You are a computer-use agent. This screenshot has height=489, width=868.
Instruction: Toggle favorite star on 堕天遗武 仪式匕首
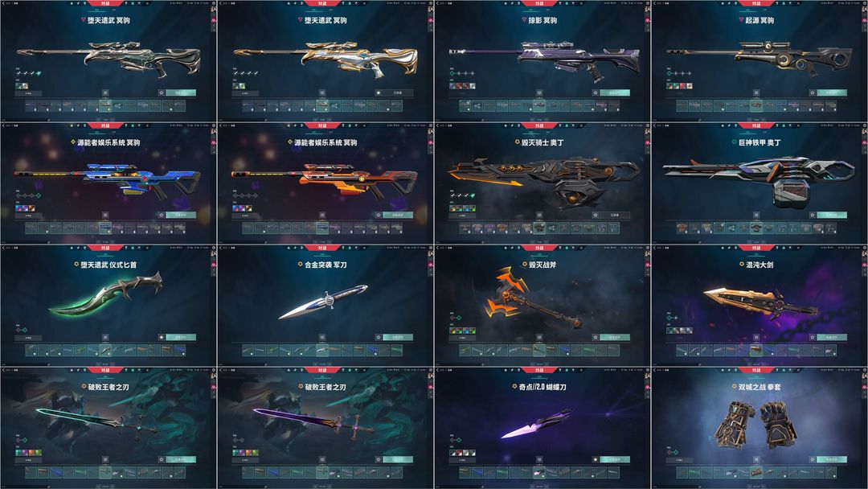(x=161, y=337)
